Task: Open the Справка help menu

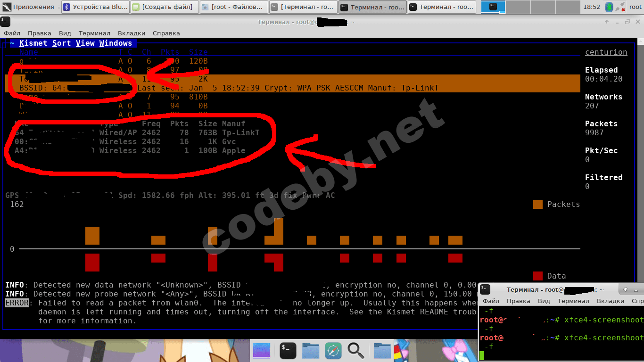Action: (x=166, y=33)
